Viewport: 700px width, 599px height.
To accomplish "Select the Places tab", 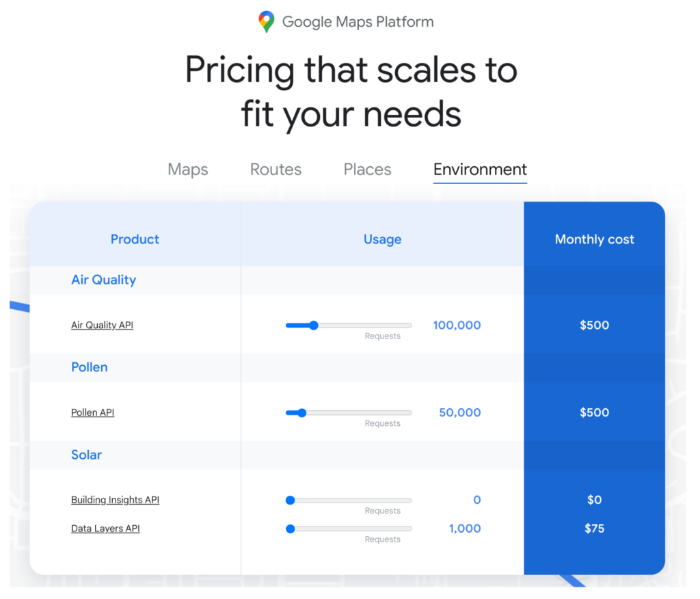I will pyautogui.click(x=367, y=170).
